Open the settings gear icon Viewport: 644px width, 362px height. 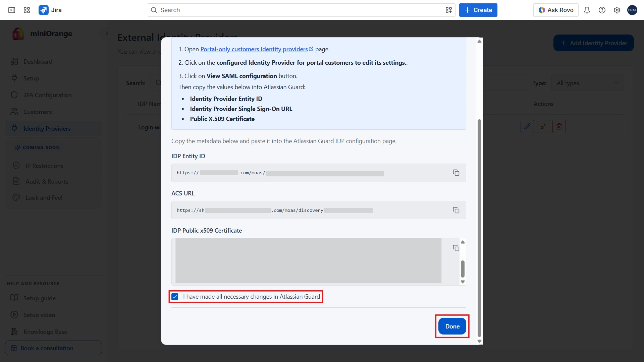(x=617, y=10)
